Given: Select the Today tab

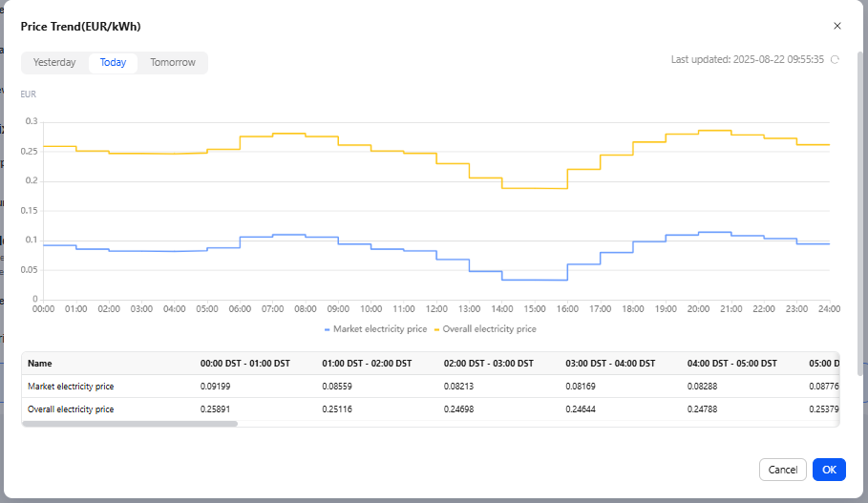Looking at the screenshot, I should (113, 63).
